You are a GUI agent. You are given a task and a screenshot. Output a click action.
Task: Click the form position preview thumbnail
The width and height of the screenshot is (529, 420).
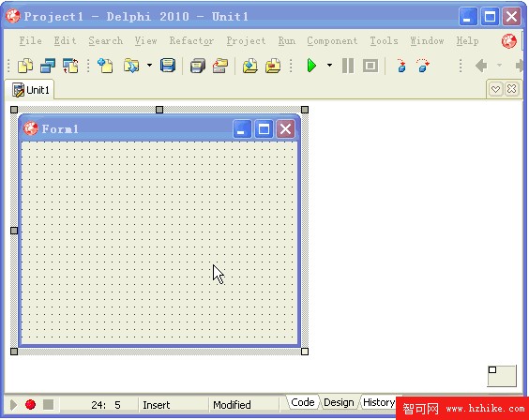tap(502, 376)
